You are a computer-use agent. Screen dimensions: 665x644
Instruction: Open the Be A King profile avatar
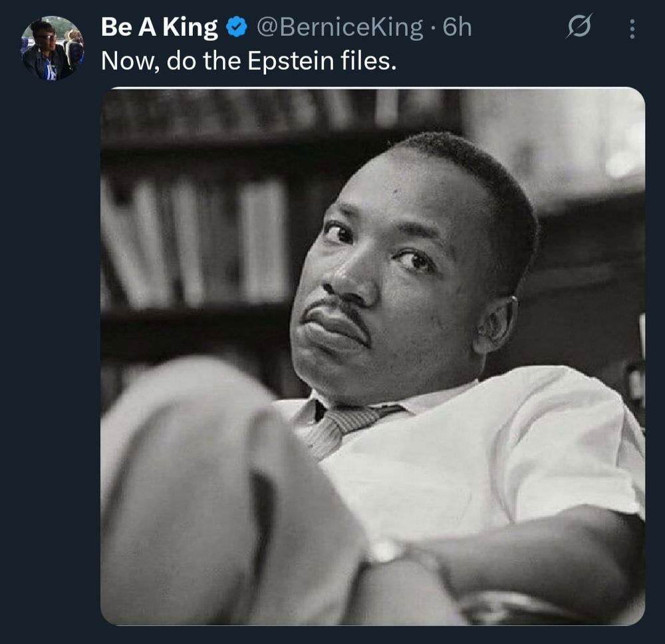coord(53,48)
